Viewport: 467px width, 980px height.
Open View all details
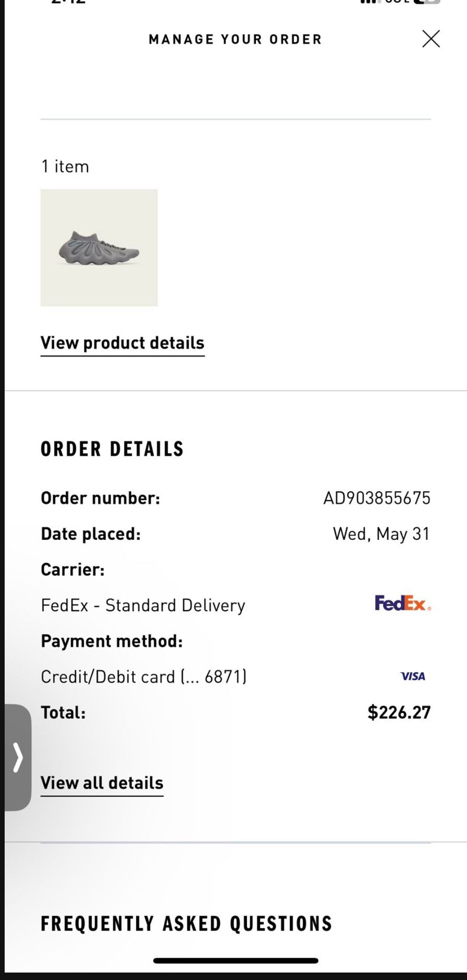(x=102, y=782)
